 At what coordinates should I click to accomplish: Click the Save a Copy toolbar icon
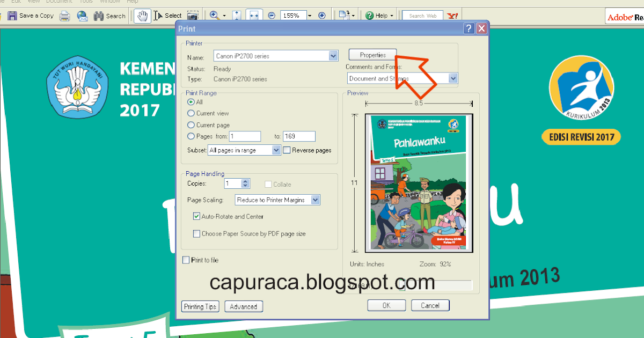[31, 16]
